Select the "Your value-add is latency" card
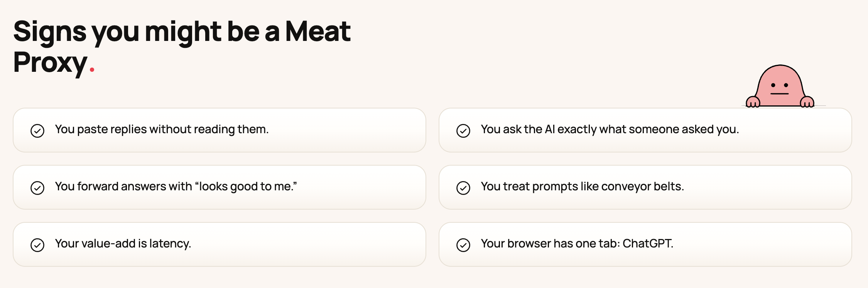This screenshot has width=868, height=288. tap(220, 244)
